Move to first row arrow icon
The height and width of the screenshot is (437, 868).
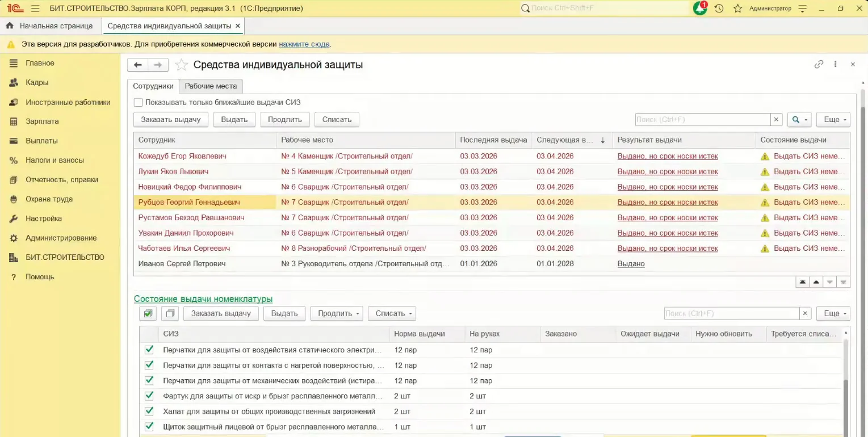pyautogui.click(x=802, y=281)
